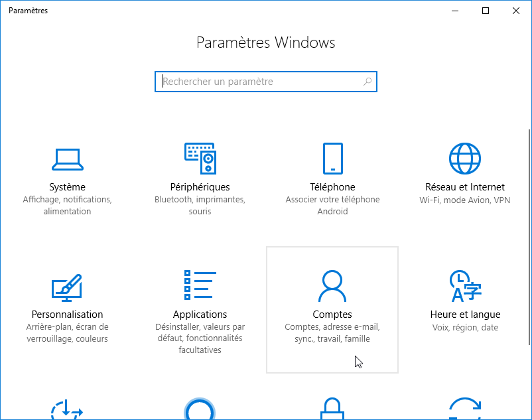
Task: Open the Personnalisation paintbrush icon
Action: 67,288
